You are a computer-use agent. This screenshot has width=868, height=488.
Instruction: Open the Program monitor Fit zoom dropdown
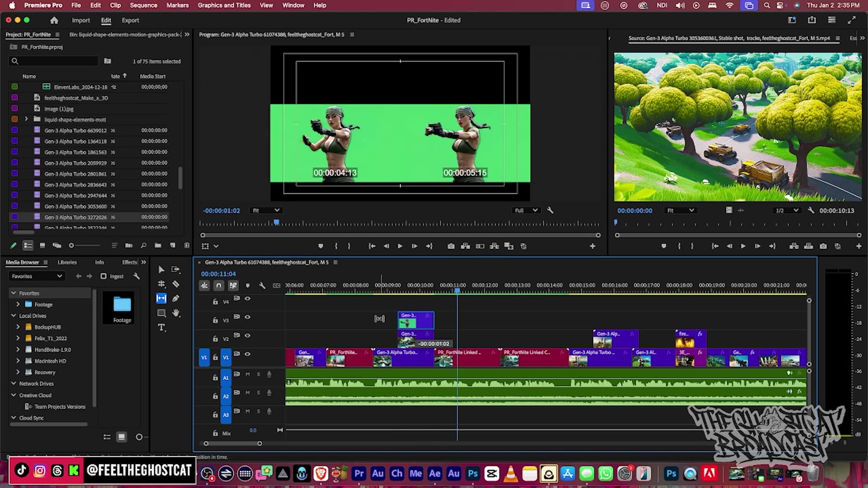[x=266, y=211]
